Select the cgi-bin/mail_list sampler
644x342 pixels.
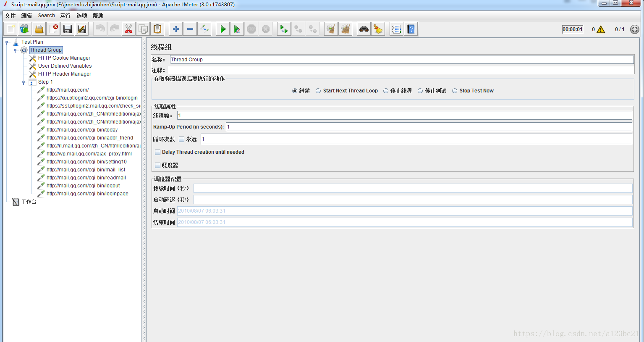click(x=86, y=170)
